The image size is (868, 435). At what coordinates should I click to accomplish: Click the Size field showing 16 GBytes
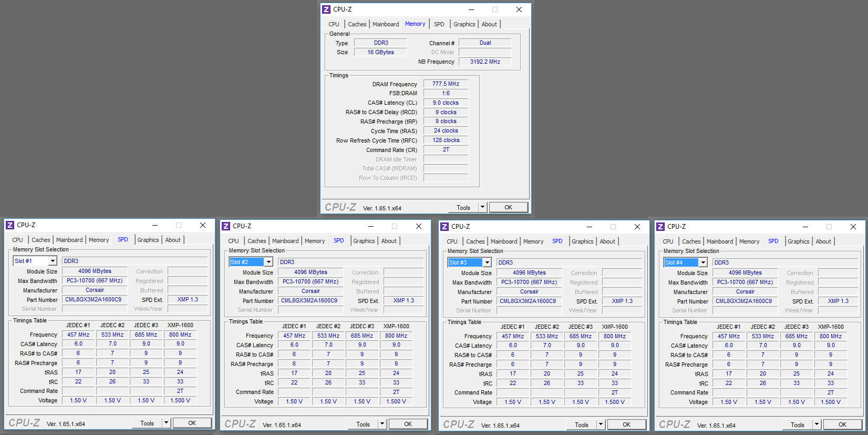click(380, 52)
